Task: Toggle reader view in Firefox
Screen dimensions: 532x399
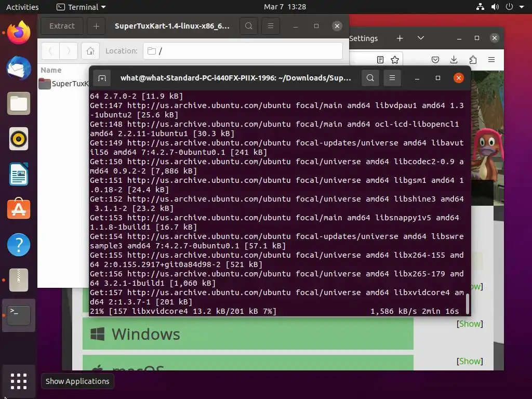Action: 380,60
